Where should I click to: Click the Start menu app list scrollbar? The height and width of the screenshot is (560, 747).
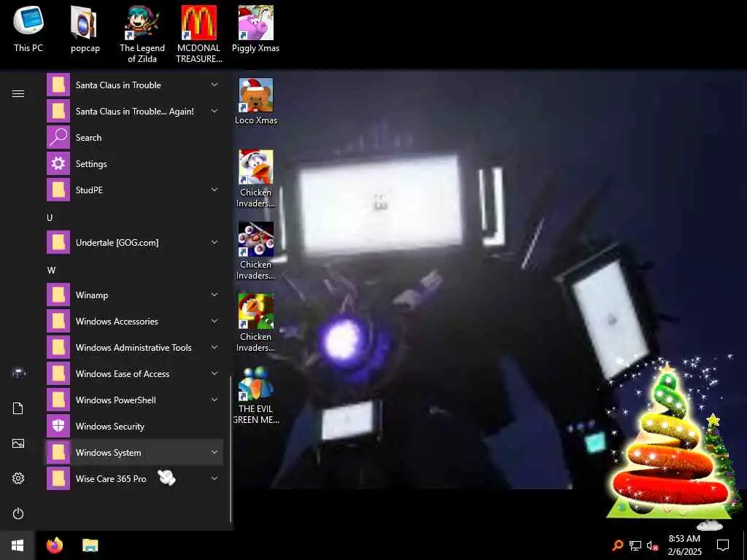pos(231,449)
